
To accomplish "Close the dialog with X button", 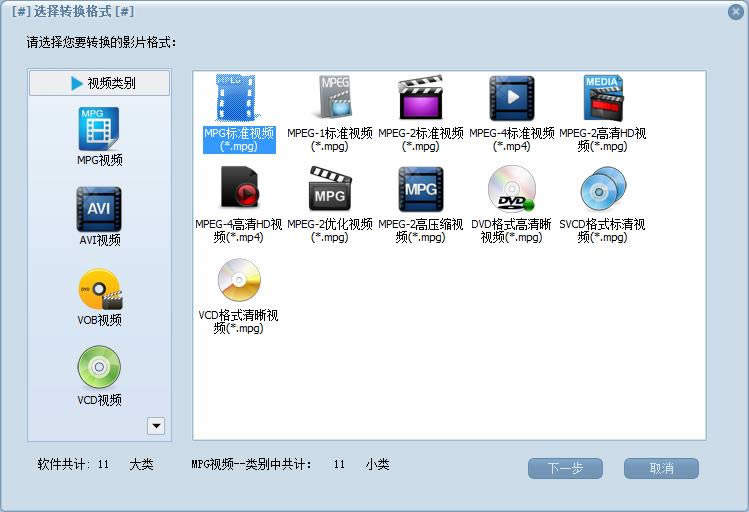I will [x=736, y=11].
